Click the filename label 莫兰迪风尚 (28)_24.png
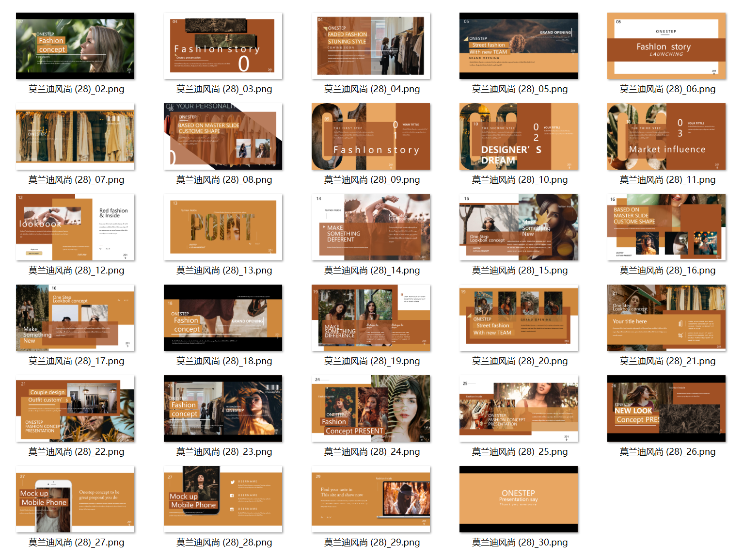743x560 pixels. pos(372,452)
